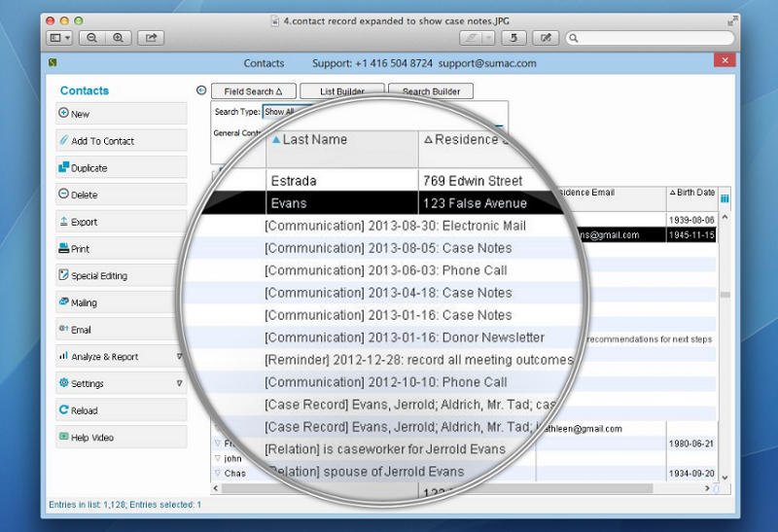
Task: Click the 1980-06-21 birth date cell
Action: [x=691, y=443]
